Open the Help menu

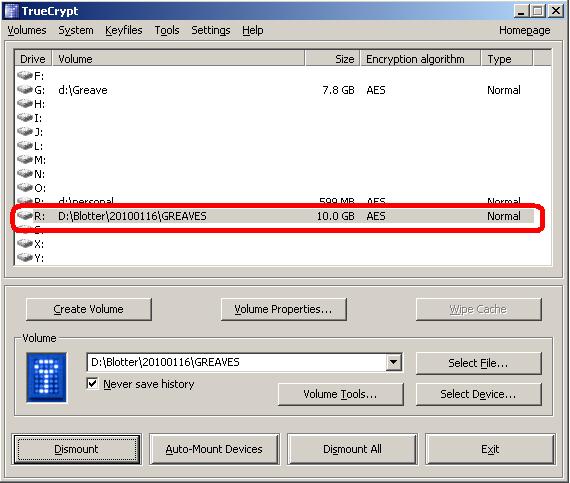pos(253,30)
